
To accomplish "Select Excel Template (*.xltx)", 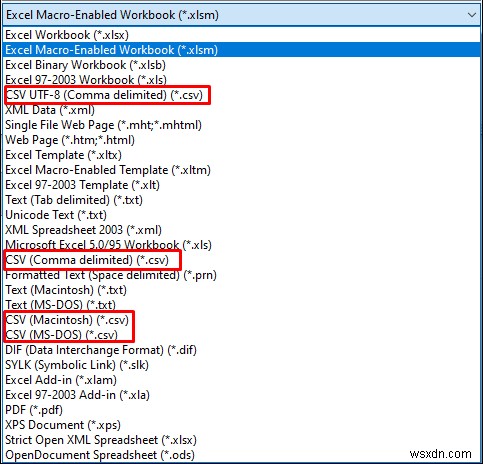I will 241,155.
